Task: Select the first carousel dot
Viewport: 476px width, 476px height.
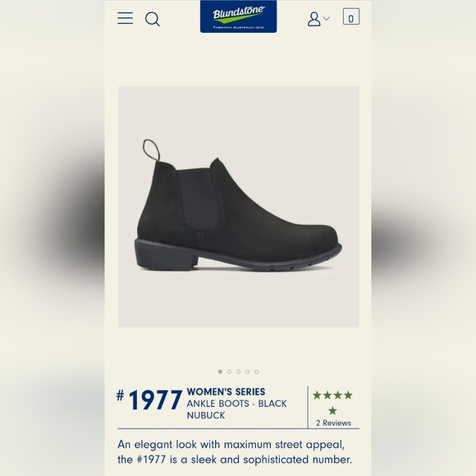Action: pyautogui.click(x=221, y=372)
